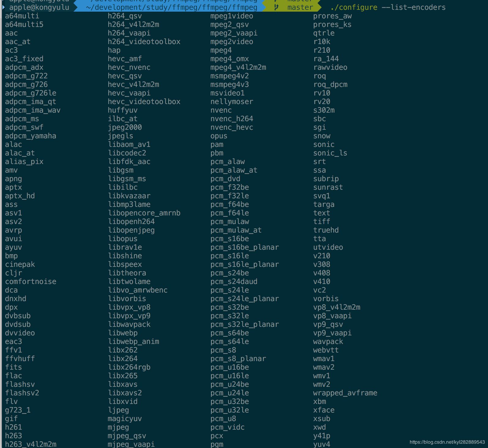
Task: Click the 'h264_qsv' encoder entry
Action: coord(125,16)
